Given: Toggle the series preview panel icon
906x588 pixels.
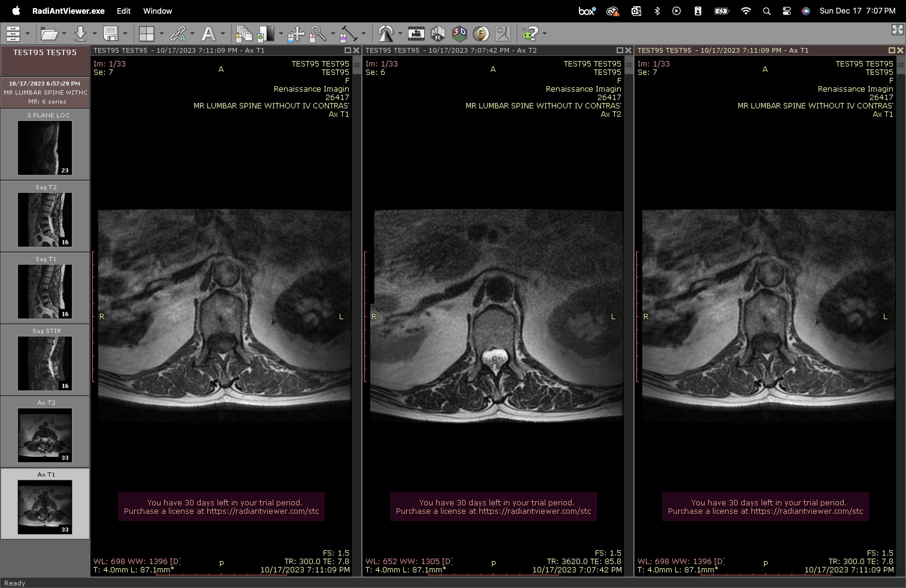Looking at the screenshot, I should pos(13,34).
